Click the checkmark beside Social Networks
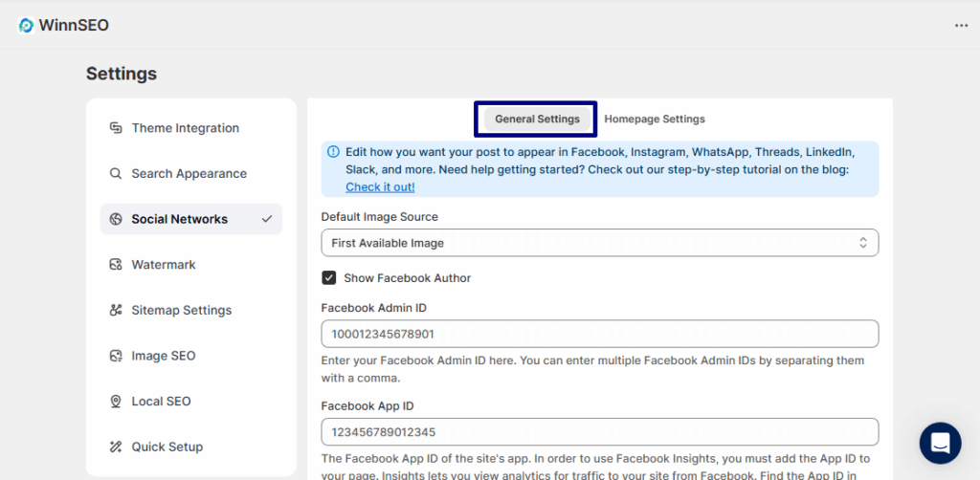This screenshot has width=980, height=480. (268, 219)
